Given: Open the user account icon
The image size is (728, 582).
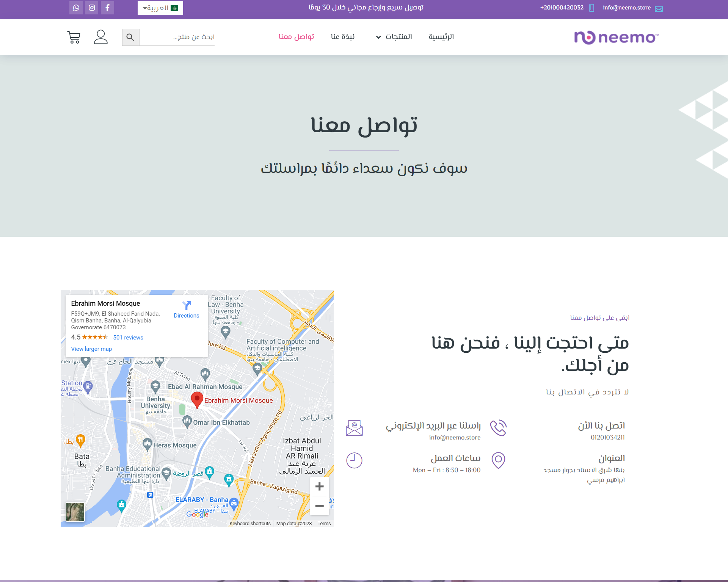Looking at the screenshot, I should pyautogui.click(x=101, y=37).
